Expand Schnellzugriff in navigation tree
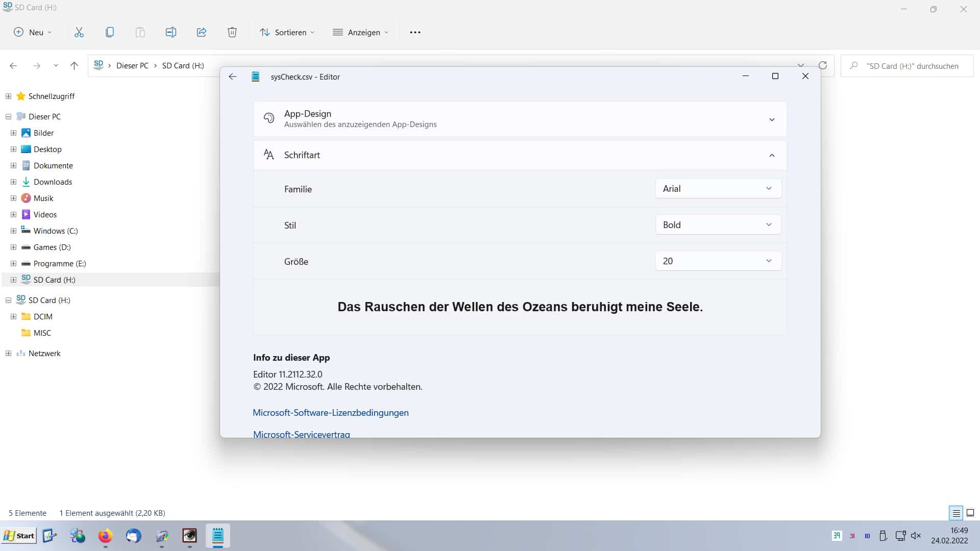Viewport: 980px width, 551px height. click(8, 96)
